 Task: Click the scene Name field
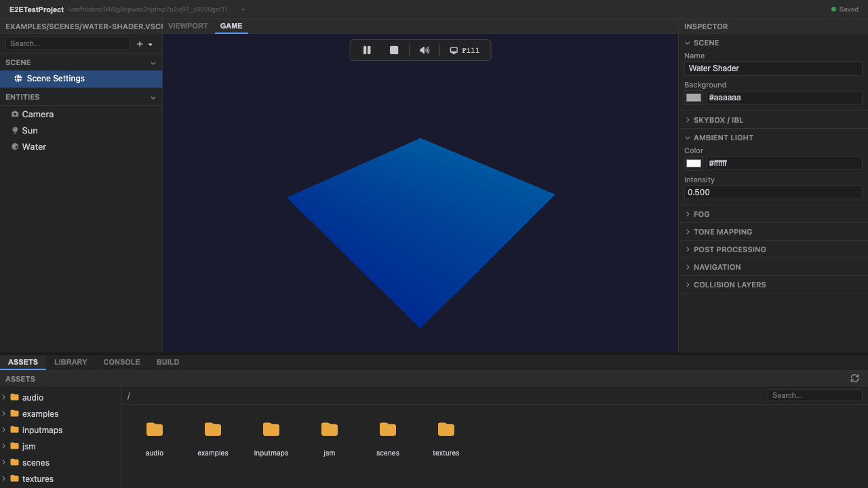[773, 68]
